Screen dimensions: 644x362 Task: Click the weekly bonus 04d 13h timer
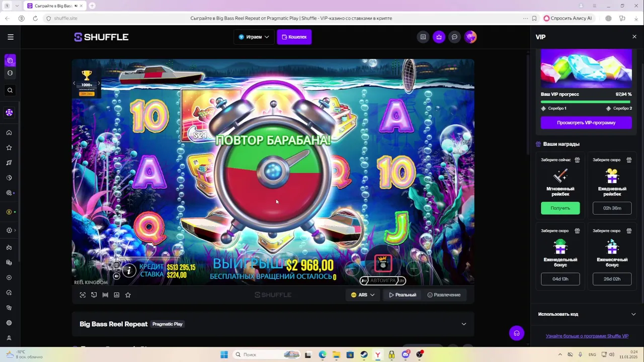560,279
